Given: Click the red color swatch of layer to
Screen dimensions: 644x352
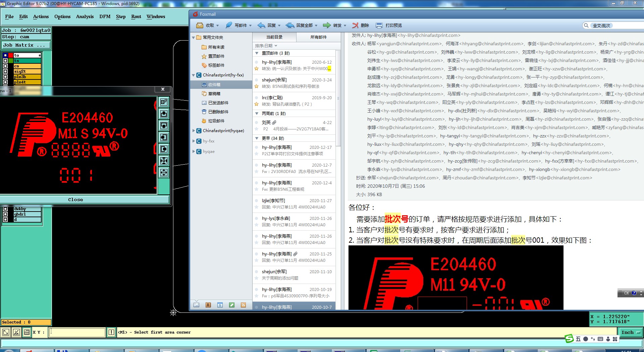Looking at the screenshot, I should (x=11, y=55).
